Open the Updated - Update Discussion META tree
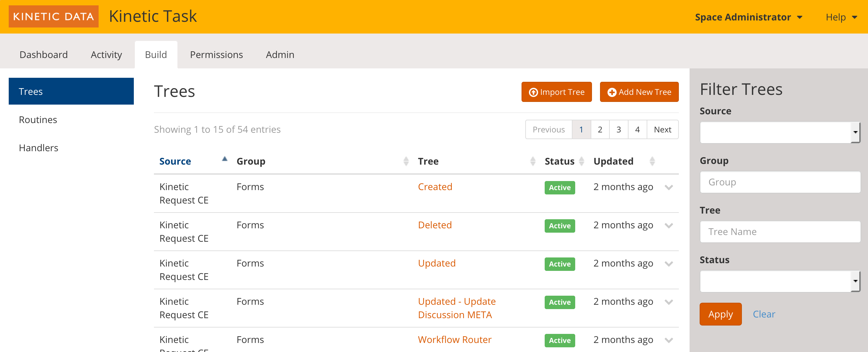868x352 pixels. click(x=456, y=308)
